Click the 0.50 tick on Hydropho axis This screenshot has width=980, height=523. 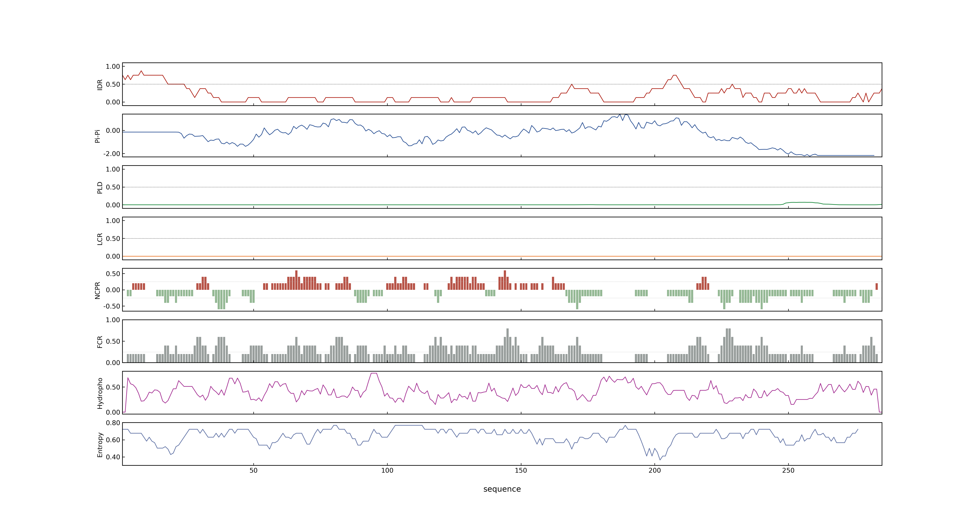(x=113, y=387)
